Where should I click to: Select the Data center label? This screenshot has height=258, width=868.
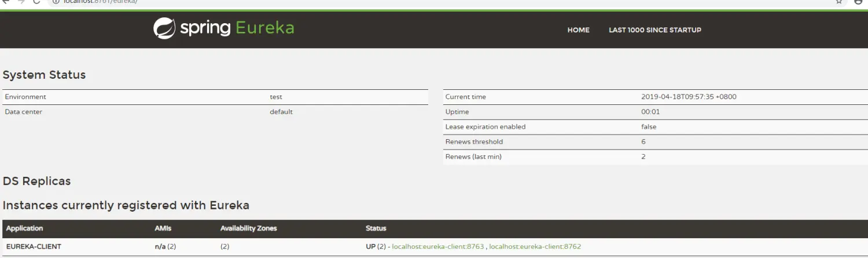[24, 112]
